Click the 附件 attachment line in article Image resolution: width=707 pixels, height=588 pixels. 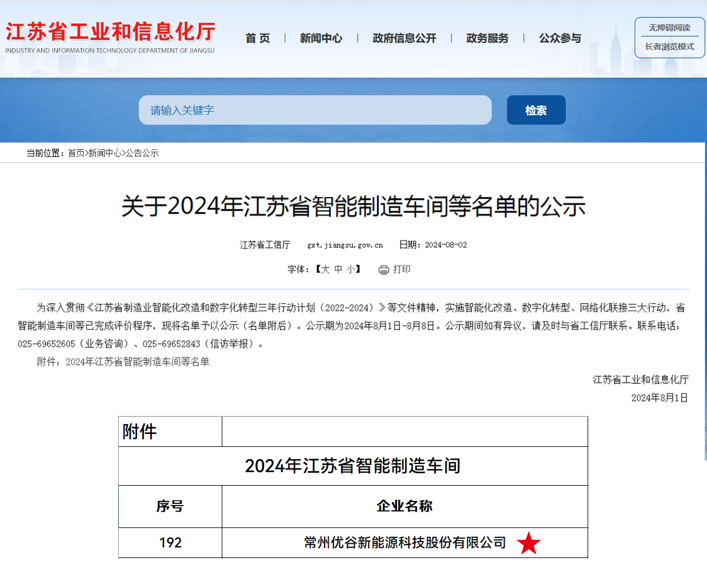(x=123, y=362)
